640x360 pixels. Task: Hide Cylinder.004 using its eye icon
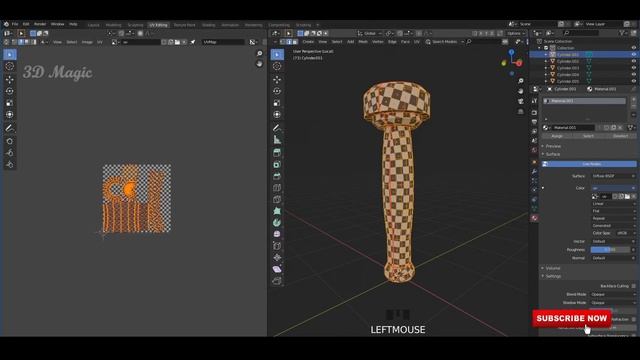click(634, 74)
